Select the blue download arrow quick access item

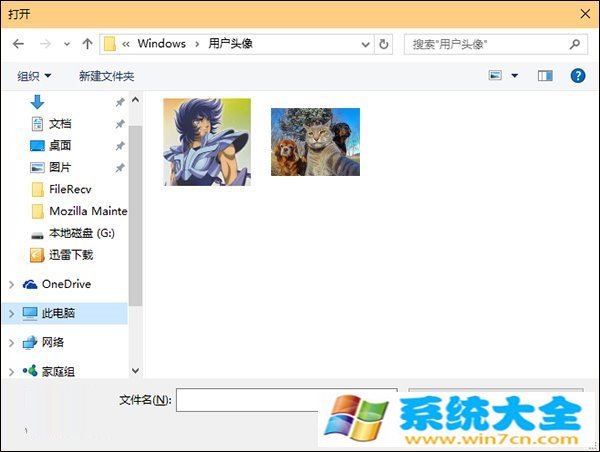point(37,102)
